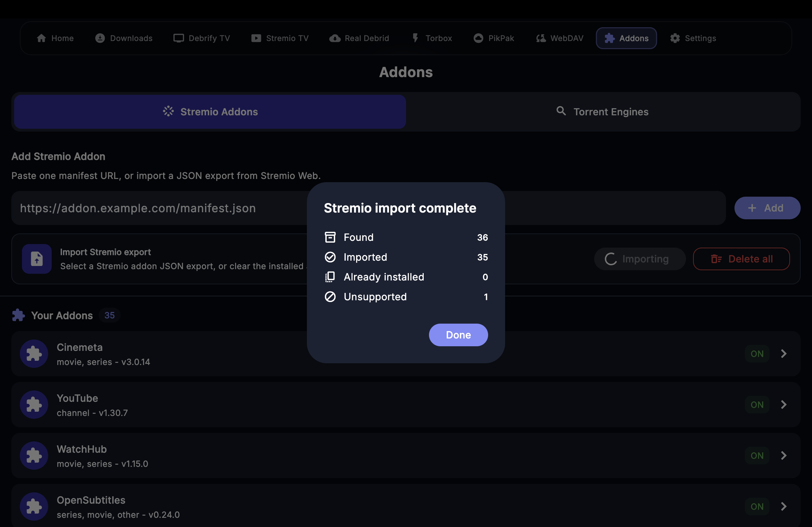Click the Addons puzzle icon in navbar
The height and width of the screenshot is (527, 812).
click(x=610, y=38)
